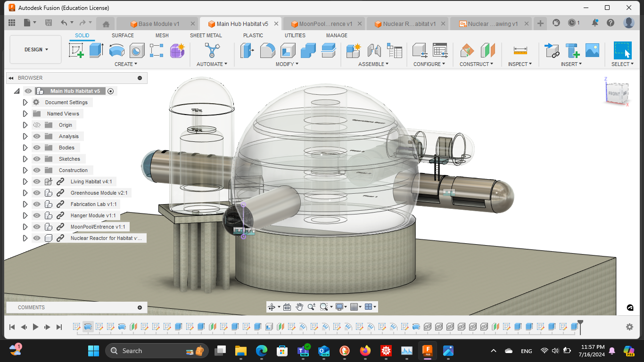Open the timeline settings gear
This screenshot has width=644, height=362.
pos(629,327)
